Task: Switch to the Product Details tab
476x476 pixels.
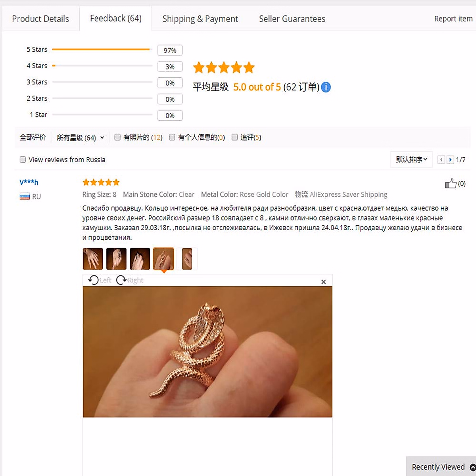Action: [40, 19]
